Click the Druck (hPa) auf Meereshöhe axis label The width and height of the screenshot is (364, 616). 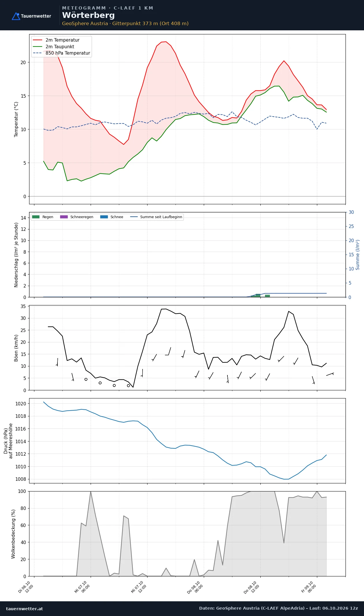pos(8,441)
